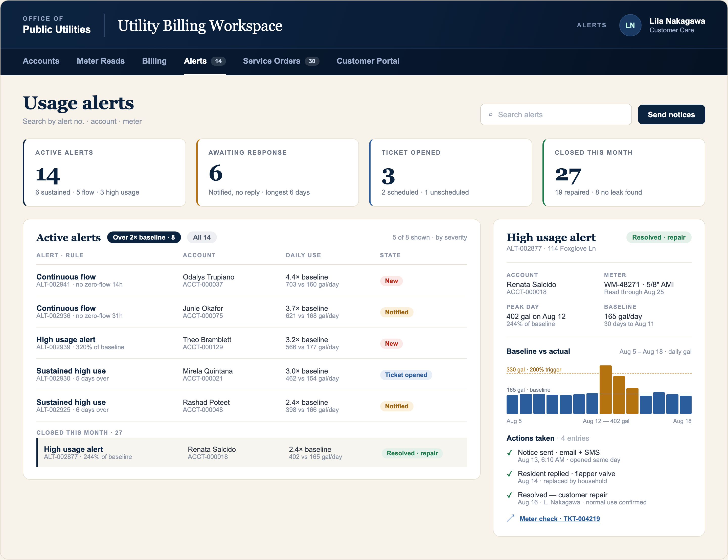Select Sustained high use ALT-002925 row
728x560 pixels.
pos(252,406)
